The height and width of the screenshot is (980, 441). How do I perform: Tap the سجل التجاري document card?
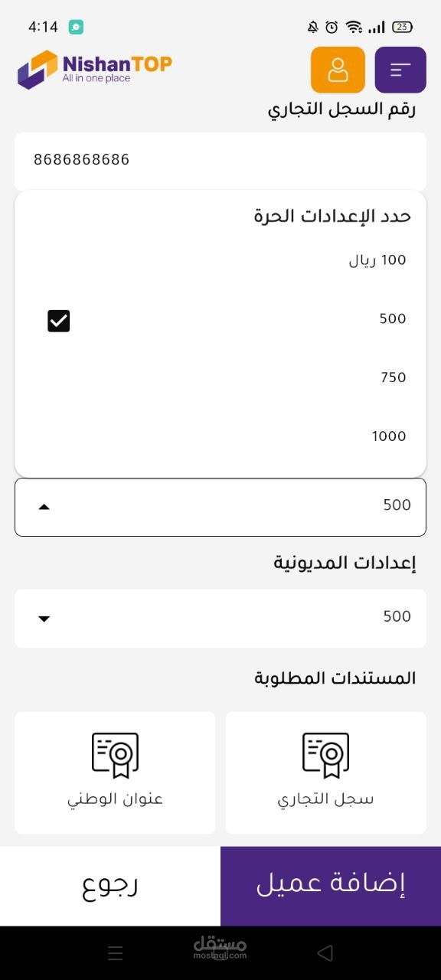326,773
